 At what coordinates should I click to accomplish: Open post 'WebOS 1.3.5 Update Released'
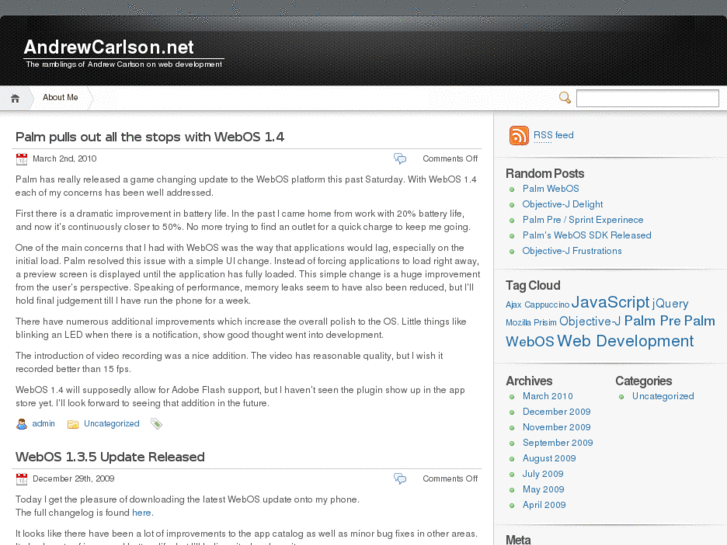(110, 457)
